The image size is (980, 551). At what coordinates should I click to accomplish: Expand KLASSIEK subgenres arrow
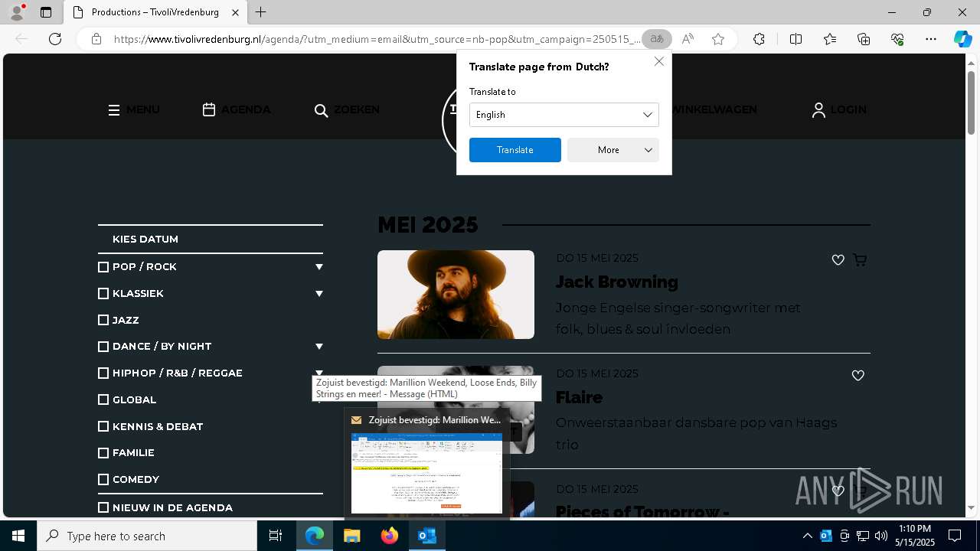click(x=319, y=294)
